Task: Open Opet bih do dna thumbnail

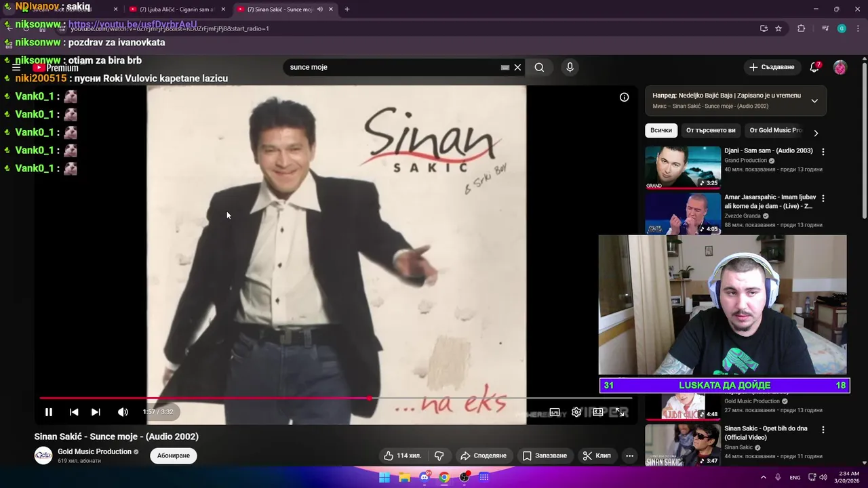Action: (683, 445)
